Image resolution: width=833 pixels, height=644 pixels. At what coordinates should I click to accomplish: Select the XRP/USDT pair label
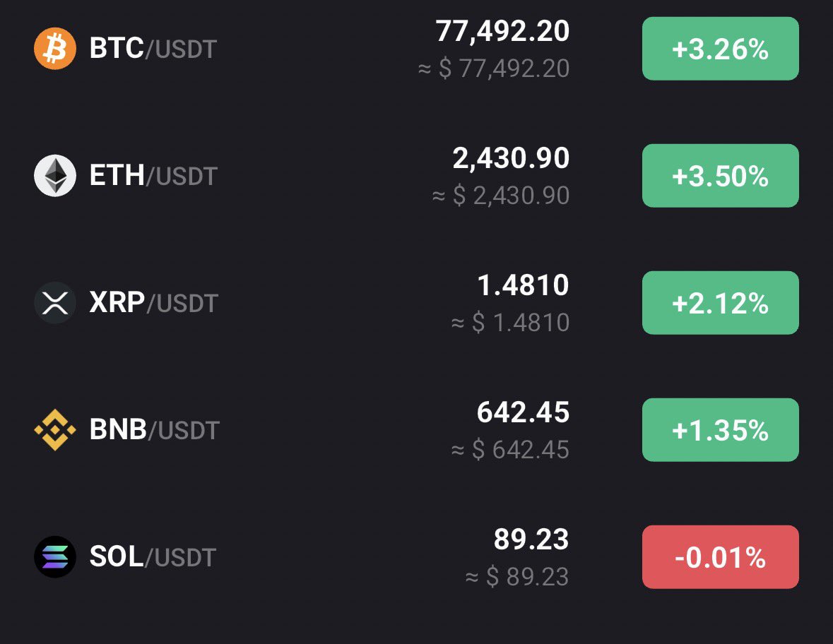[x=154, y=303]
